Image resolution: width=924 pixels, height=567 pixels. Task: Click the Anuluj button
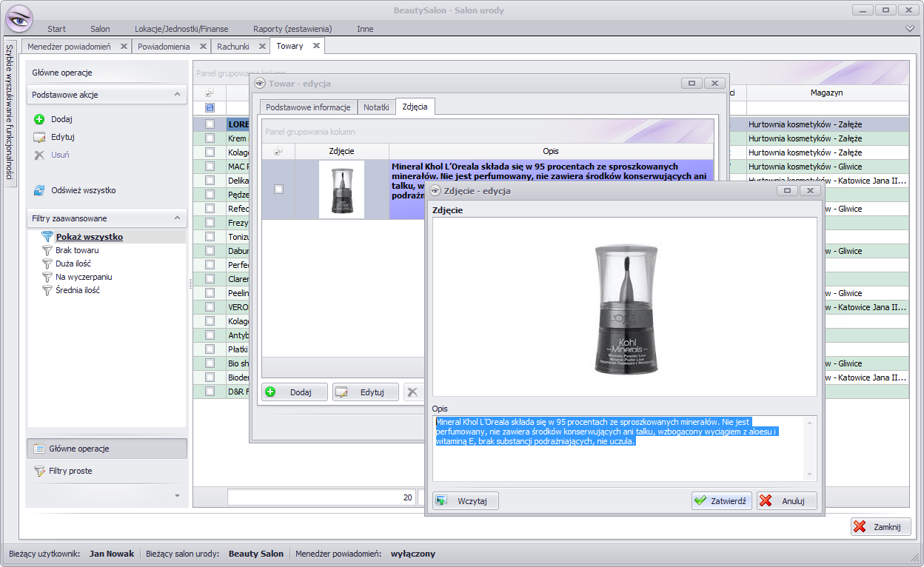(x=786, y=500)
